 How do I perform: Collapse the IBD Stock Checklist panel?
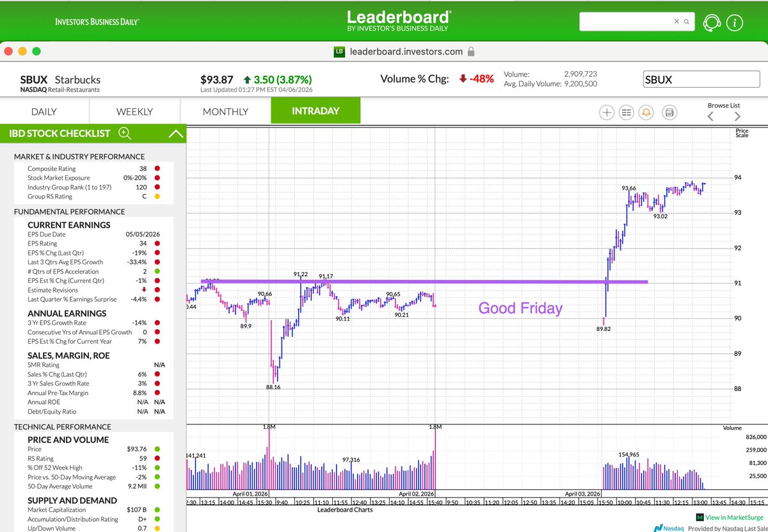(x=175, y=134)
